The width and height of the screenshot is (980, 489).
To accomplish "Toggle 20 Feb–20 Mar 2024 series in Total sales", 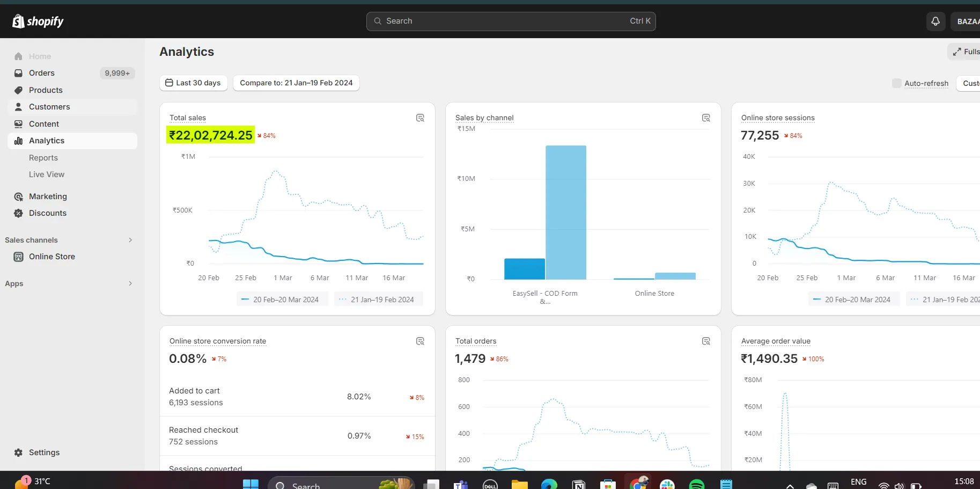I will (x=280, y=300).
